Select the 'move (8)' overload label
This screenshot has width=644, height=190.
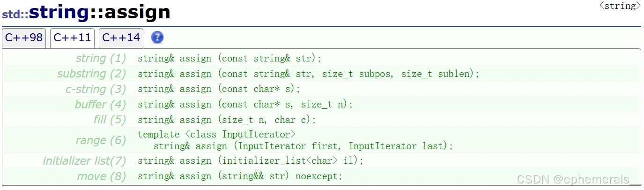[x=101, y=176]
